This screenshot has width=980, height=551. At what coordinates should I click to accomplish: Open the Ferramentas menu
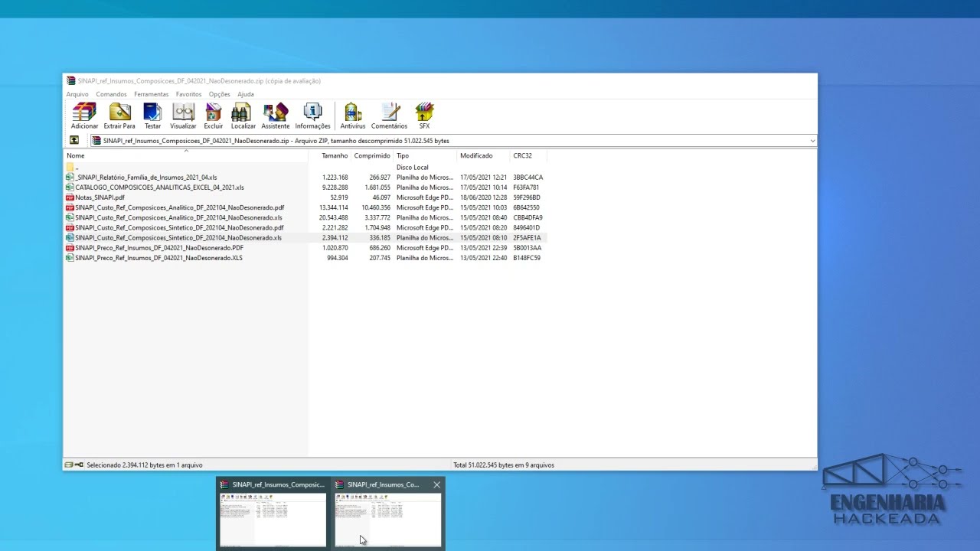coord(152,94)
